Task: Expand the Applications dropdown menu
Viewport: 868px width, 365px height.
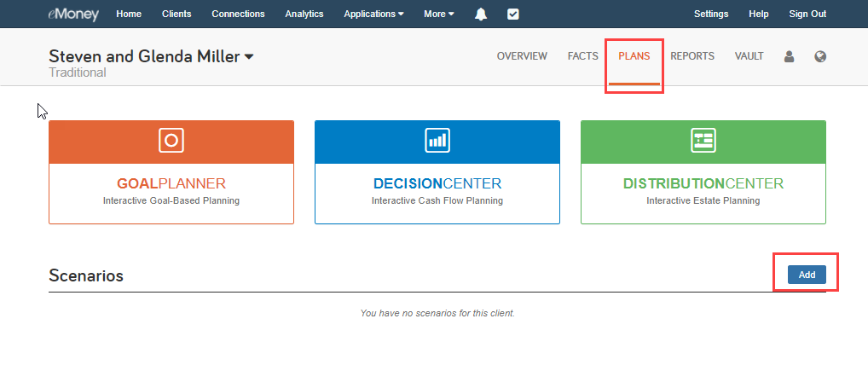Action: [373, 14]
